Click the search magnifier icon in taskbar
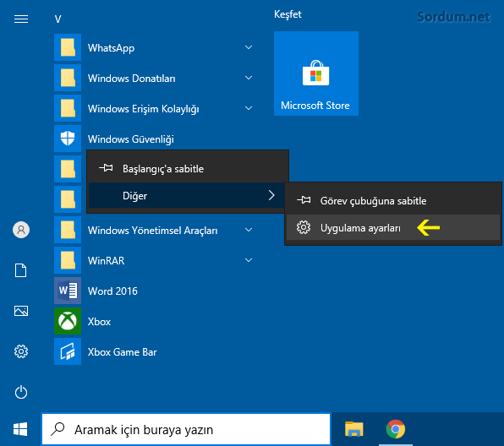The image size is (504, 446). pyautogui.click(x=58, y=429)
